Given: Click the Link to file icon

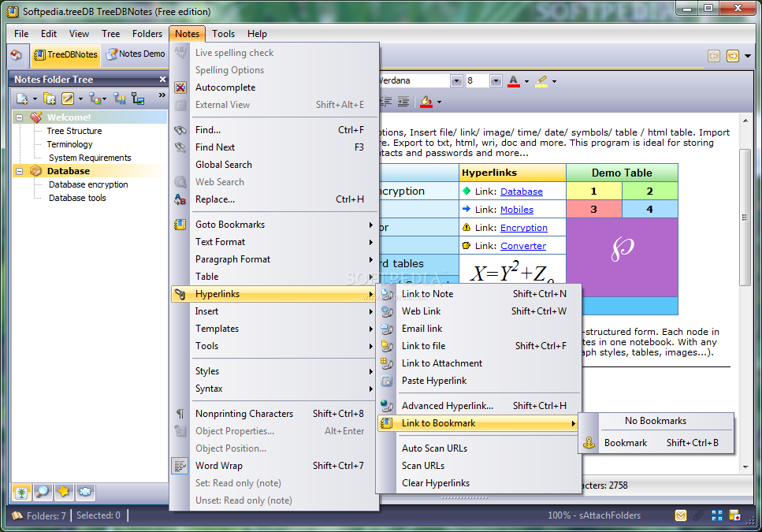Looking at the screenshot, I should pyautogui.click(x=387, y=347).
